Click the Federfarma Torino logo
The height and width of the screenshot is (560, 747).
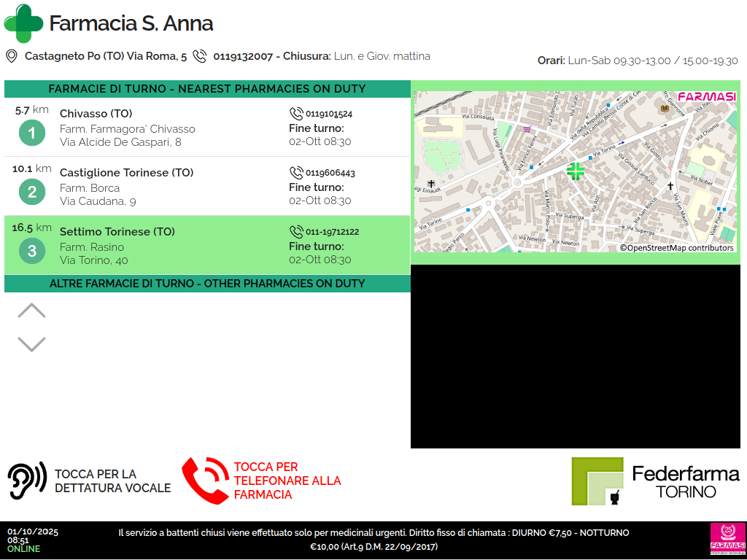655,481
